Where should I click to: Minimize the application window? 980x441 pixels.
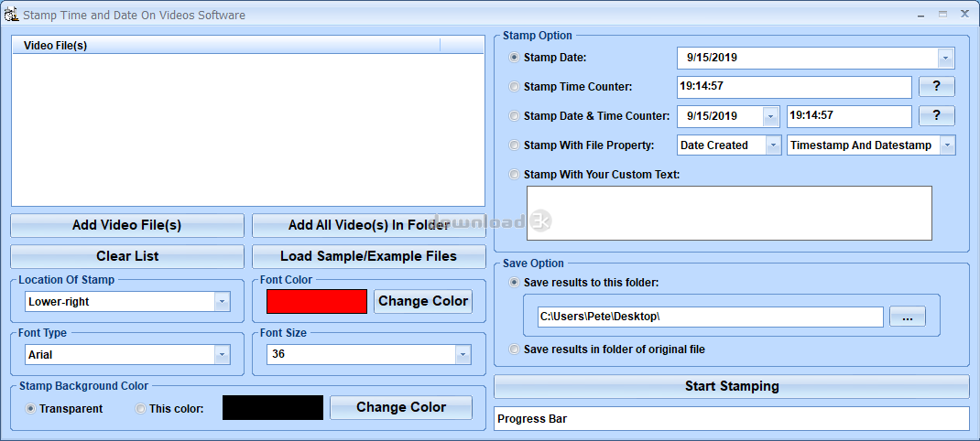pyautogui.click(x=921, y=15)
